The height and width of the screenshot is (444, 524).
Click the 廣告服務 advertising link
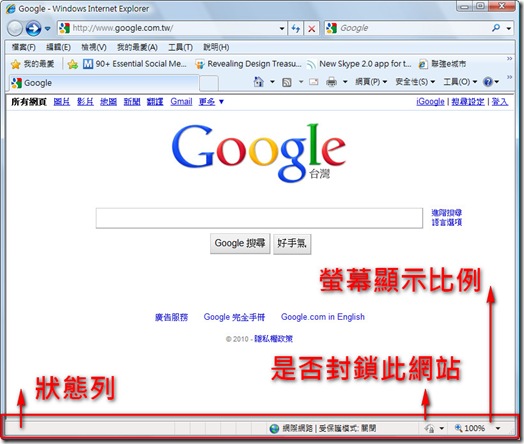point(171,317)
